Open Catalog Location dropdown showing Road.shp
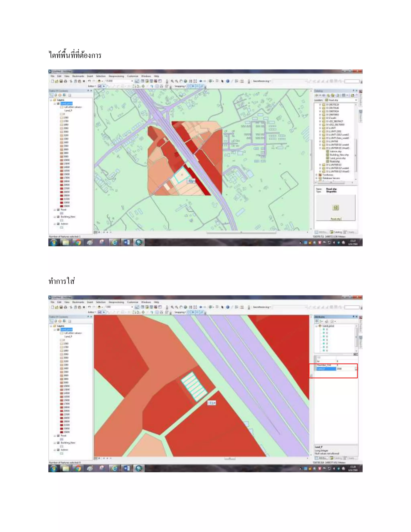 coord(356,100)
